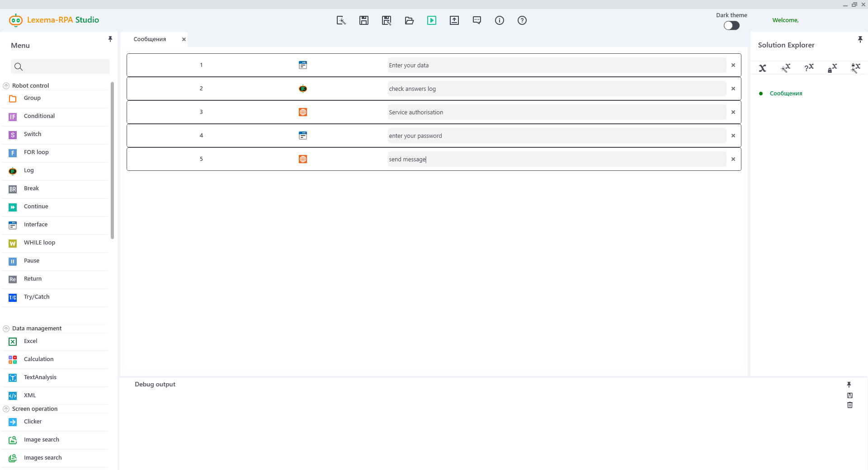The width and height of the screenshot is (868, 470).
Task: Click the Save icon in top toolbar
Action: point(364,20)
